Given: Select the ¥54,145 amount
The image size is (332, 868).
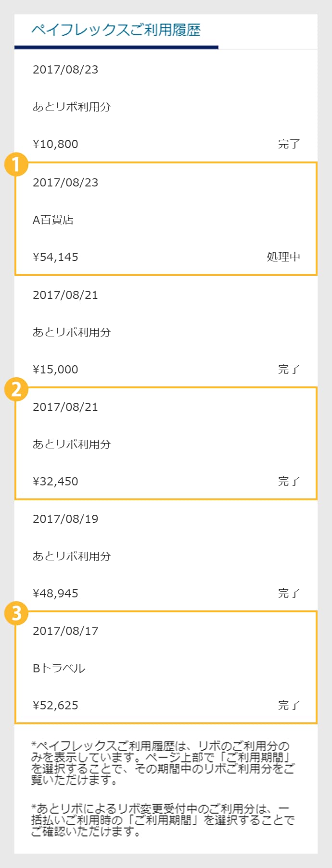Looking at the screenshot, I should pyautogui.click(x=55, y=257).
